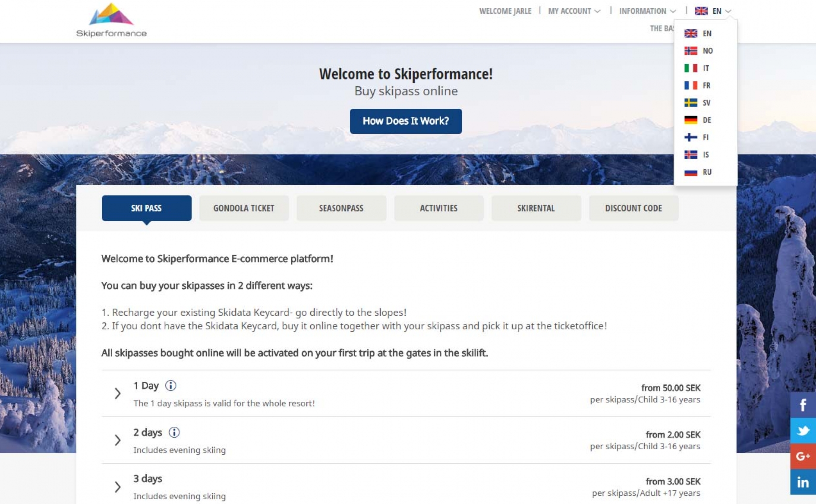This screenshot has width=816, height=504.
Task: Click 'Buy skipass online' subtitle
Action: [x=406, y=91]
